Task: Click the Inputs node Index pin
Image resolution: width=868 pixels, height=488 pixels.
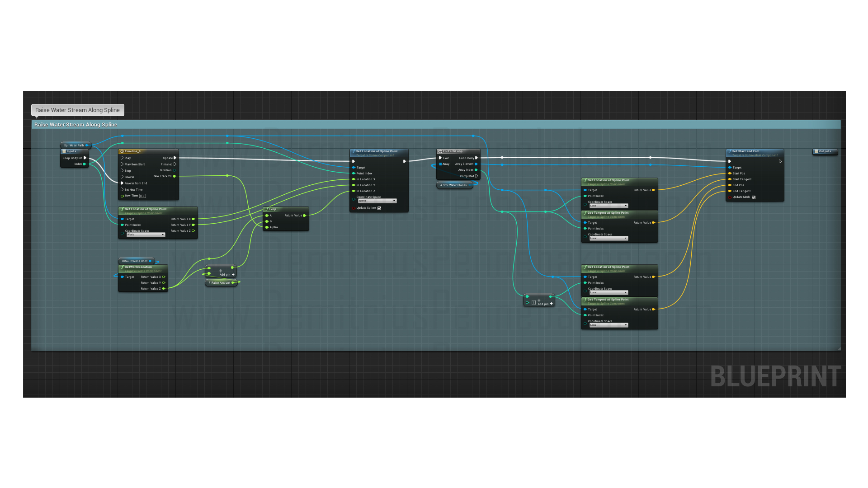Action: (x=85, y=164)
